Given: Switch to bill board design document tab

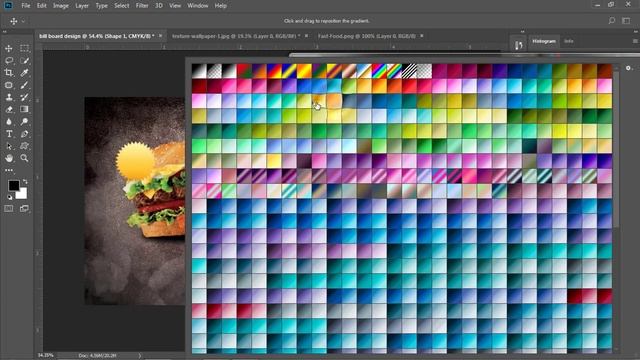Looking at the screenshot, I should point(97,36).
